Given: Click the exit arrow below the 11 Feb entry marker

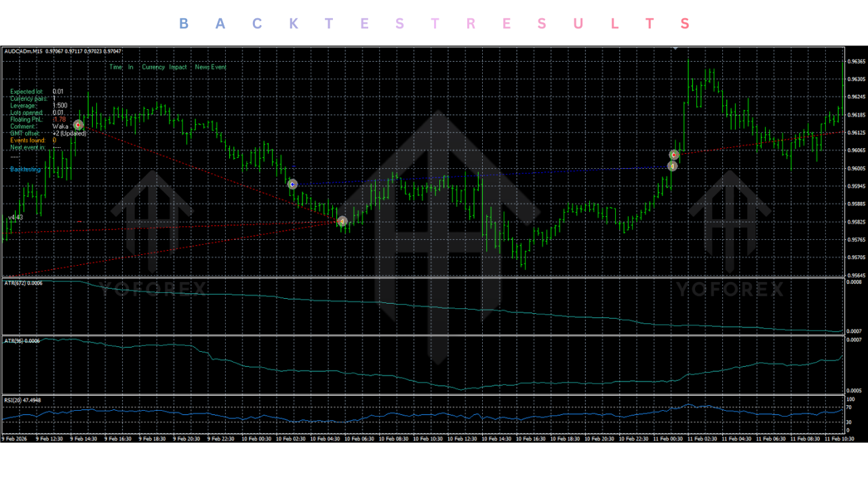Looking at the screenshot, I should tap(673, 165).
